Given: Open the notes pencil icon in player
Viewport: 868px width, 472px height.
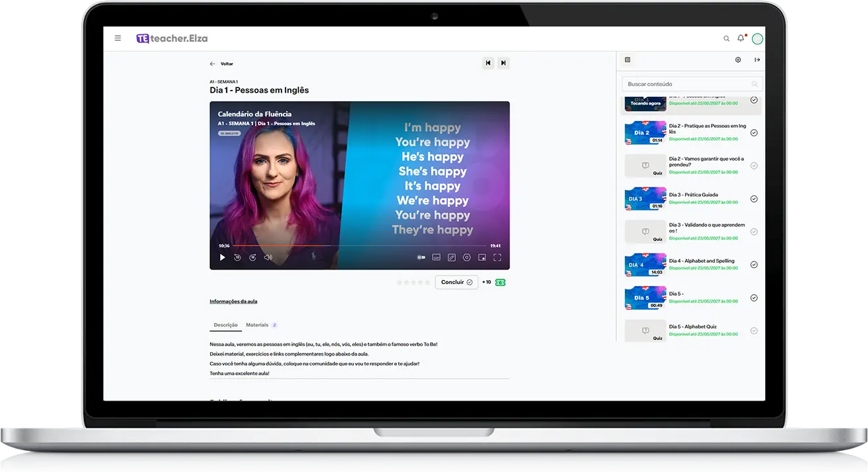Looking at the screenshot, I should pyautogui.click(x=452, y=258).
